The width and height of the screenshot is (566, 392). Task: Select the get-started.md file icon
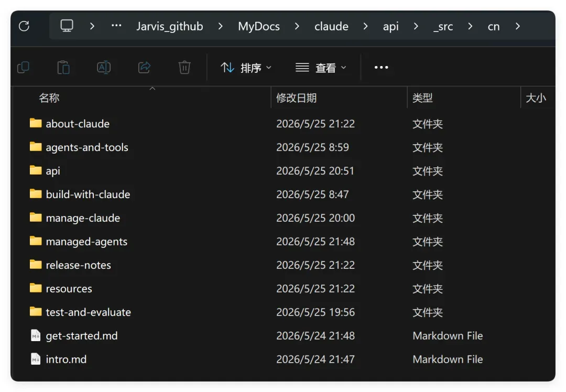click(36, 336)
